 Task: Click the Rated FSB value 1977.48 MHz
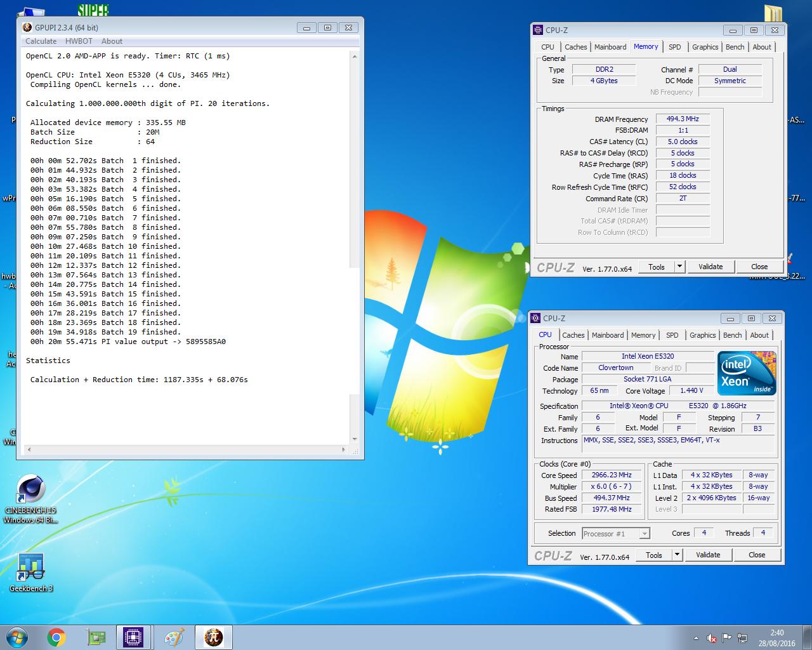point(612,509)
